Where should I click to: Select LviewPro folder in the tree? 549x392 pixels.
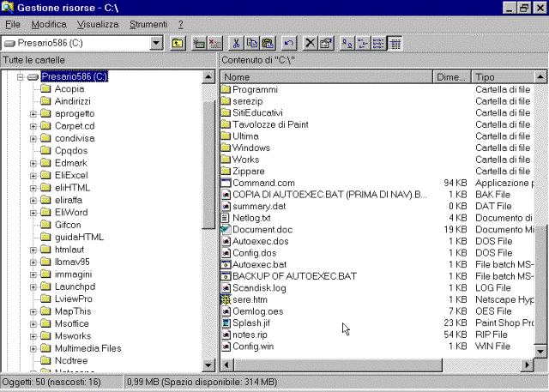(x=74, y=299)
